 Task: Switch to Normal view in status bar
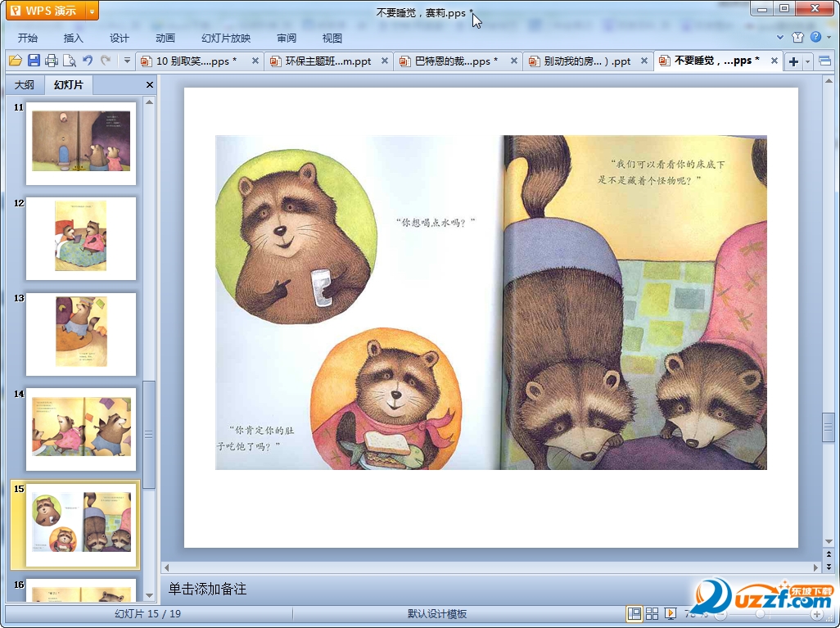(634, 614)
